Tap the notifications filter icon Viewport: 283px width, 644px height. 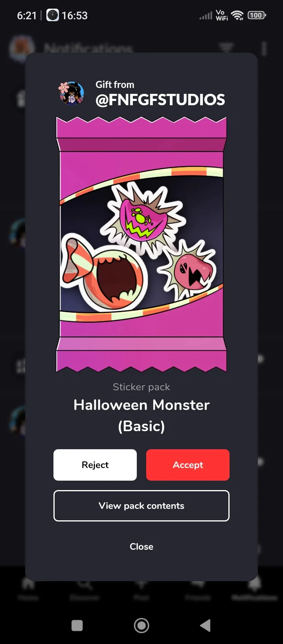click(x=226, y=49)
